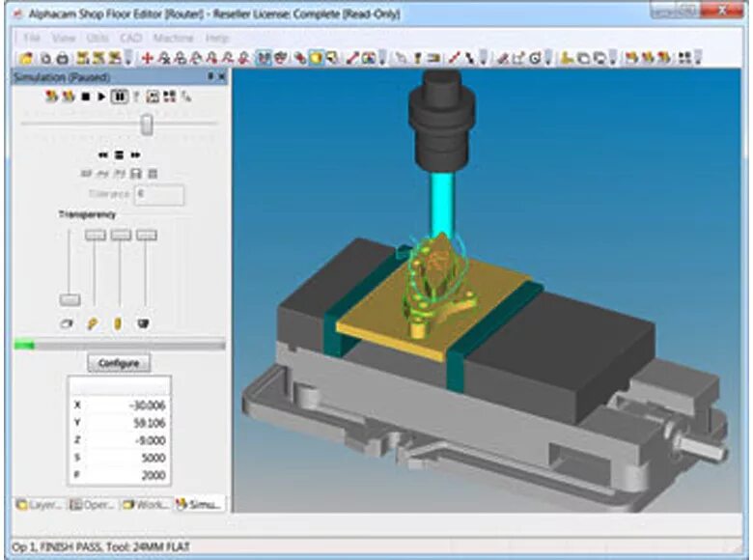Open the CAD menu

pos(130,38)
